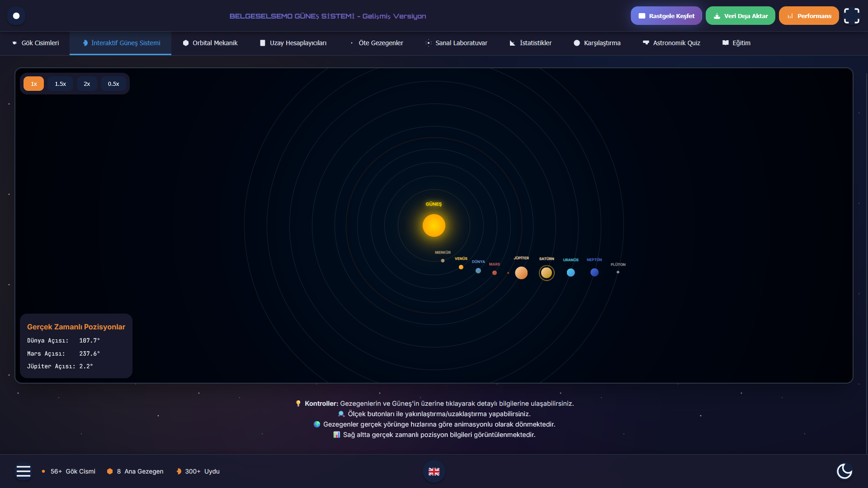Select the Neptune planet

(x=594, y=272)
